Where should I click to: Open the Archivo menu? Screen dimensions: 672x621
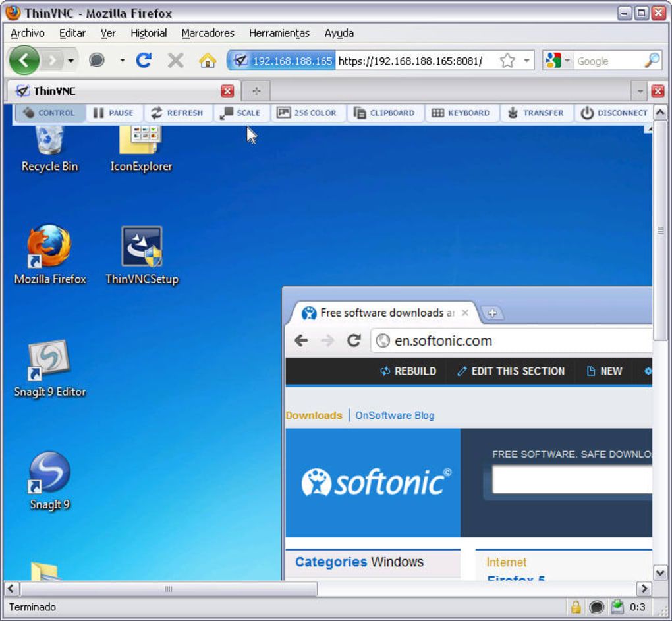pyautogui.click(x=28, y=33)
